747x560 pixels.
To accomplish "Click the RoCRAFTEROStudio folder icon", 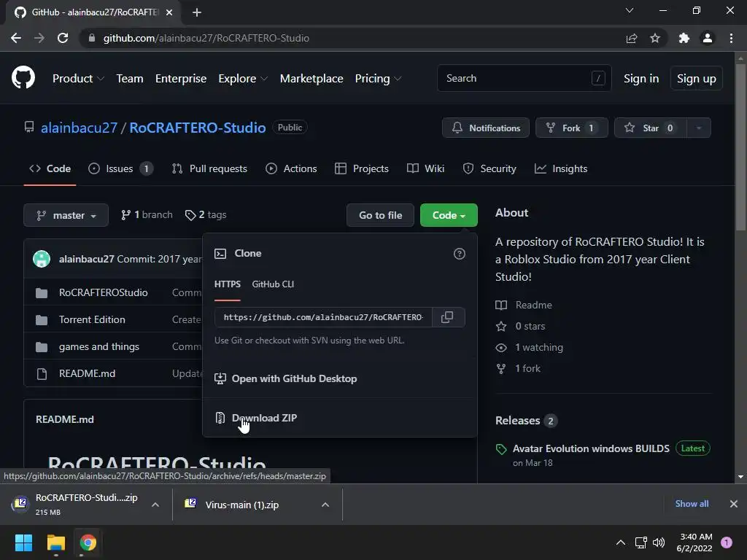I will click(x=42, y=293).
